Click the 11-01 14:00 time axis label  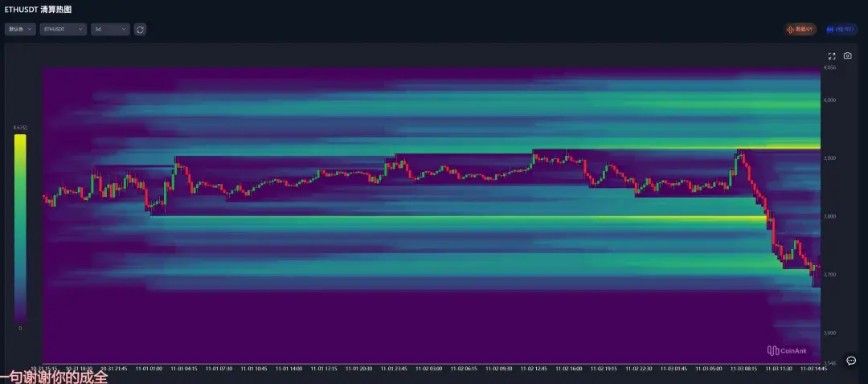pos(289,369)
